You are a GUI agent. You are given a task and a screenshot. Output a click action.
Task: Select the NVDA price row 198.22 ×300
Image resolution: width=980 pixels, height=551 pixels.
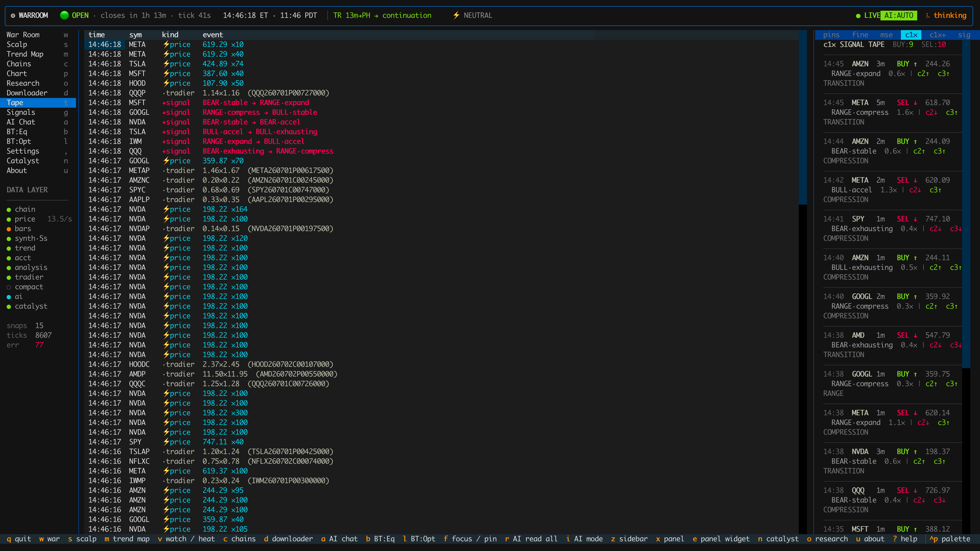click(x=441, y=413)
